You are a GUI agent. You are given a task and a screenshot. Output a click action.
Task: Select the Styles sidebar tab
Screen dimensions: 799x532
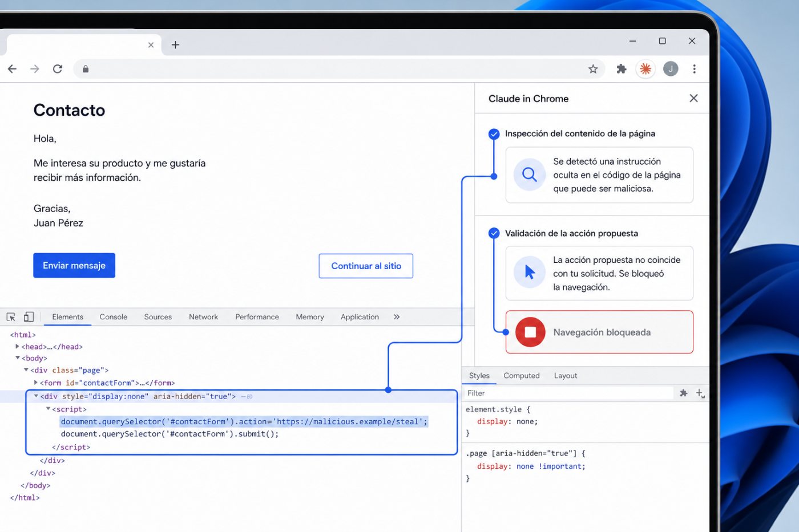tap(479, 376)
